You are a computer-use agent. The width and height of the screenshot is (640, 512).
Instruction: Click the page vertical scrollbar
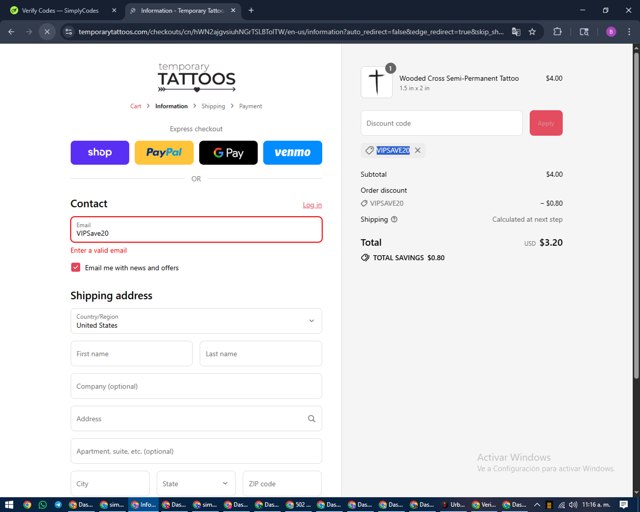click(636, 216)
